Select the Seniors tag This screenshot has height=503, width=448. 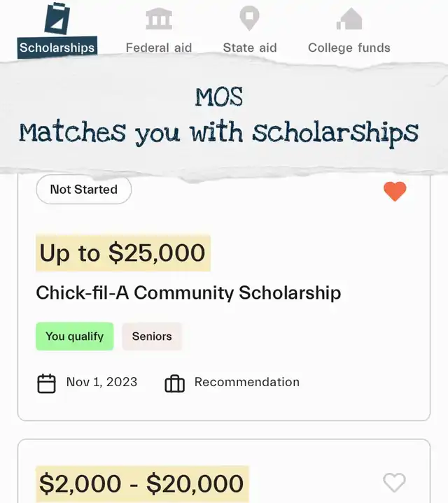(152, 336)
